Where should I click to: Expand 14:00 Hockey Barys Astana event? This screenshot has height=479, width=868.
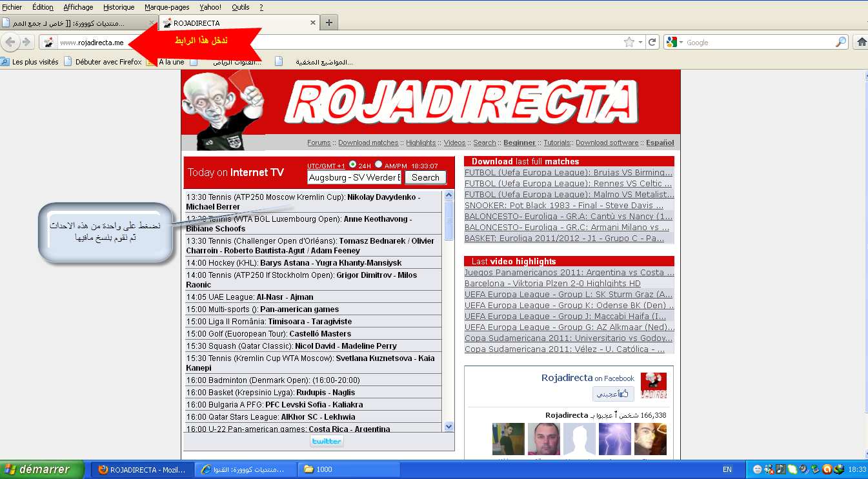point(313,263)
